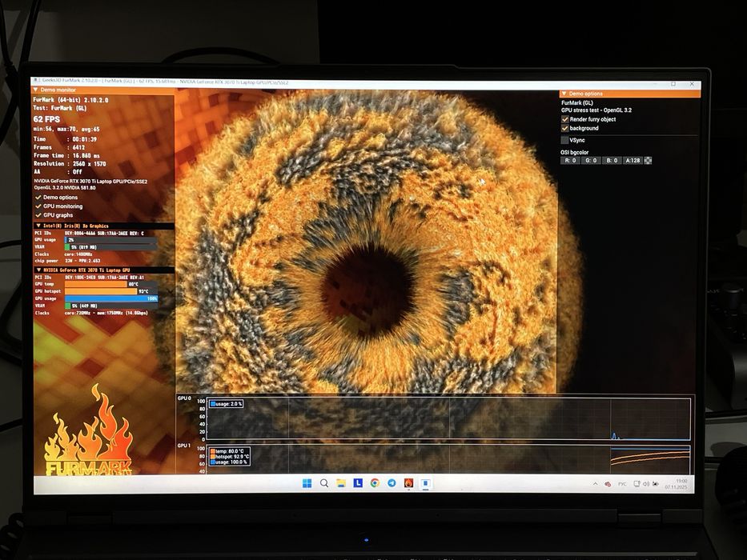Image resolution: width=747 pixels, height=560 pixels.
Task: Click the Intel VRAM 5% (819 MB) bar
Action: pyautogui.click(x=111, y=247)
